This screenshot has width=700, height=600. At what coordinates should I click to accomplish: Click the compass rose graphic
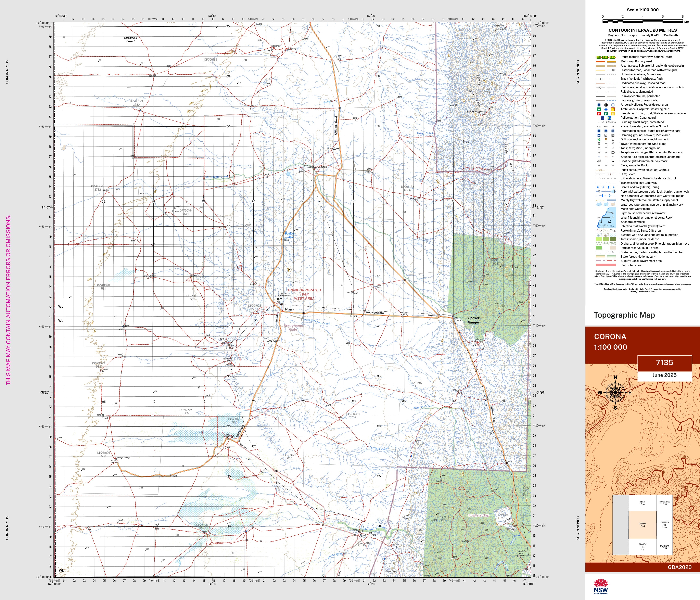tap(615, 393)
